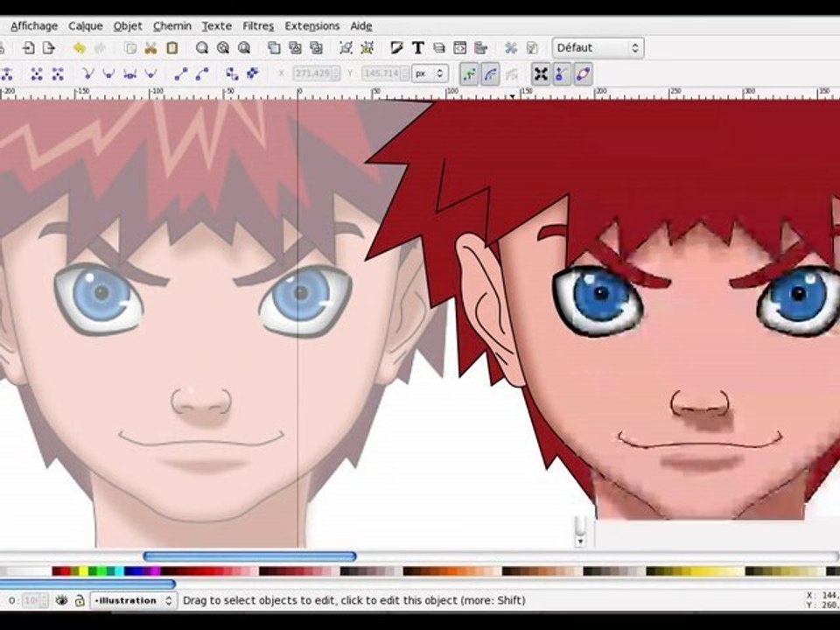Click the Group objects icon
This screenshot has height=630, width=840.
tap(346, 48)
